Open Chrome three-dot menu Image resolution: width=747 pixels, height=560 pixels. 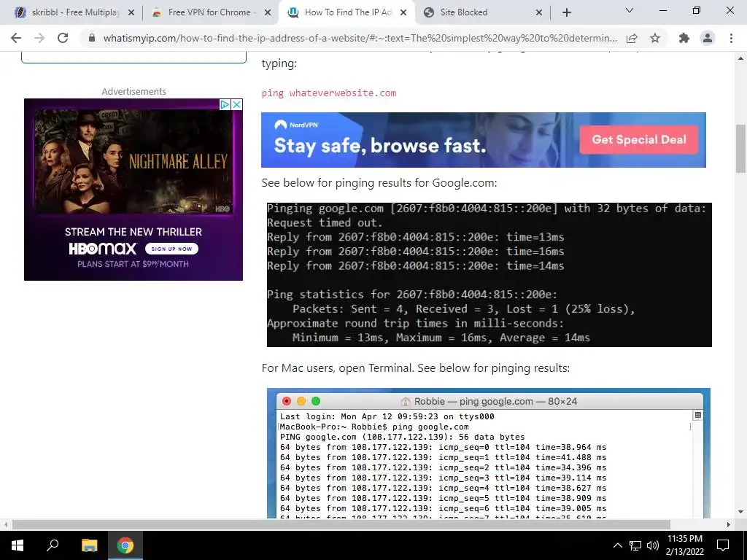pos(731,38)
